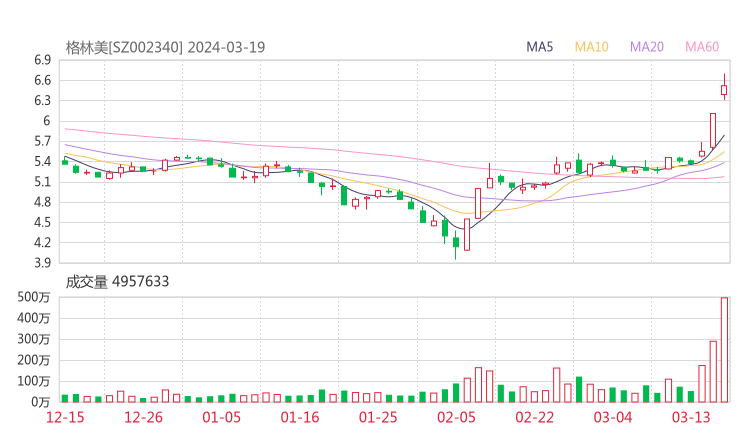Screen dimensions: 740x440
Task: Click the 成交量 4957633 volume label
Action: point(117,282)
